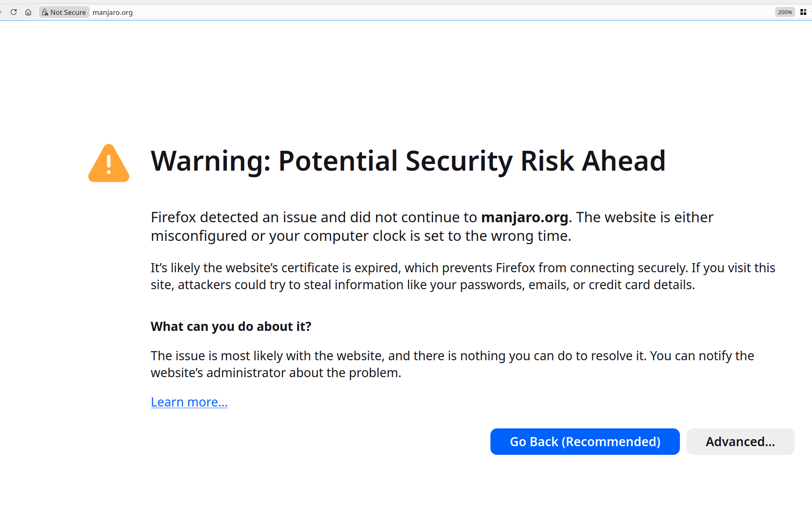Image resolution: width=812 pixels, height=523 pixels.
Task: Reload the page with the refresh icon
Action: tap(14, 12)
